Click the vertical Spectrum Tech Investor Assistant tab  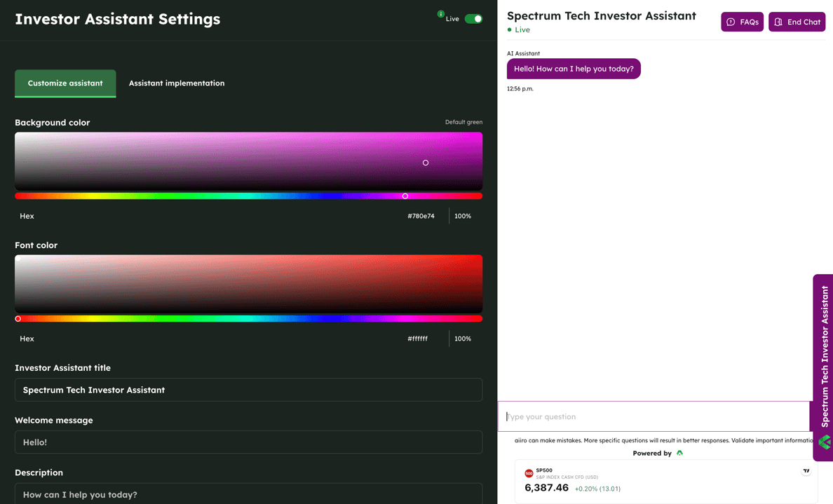[825, 356]
